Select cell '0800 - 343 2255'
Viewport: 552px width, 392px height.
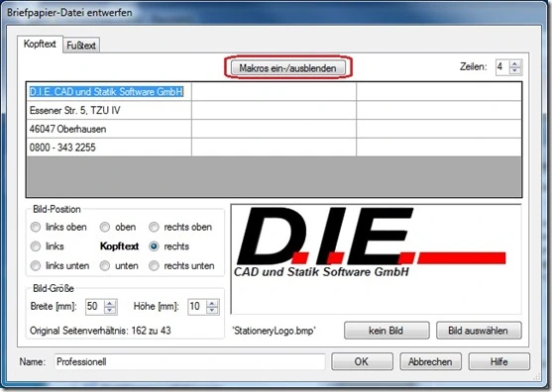point(109,147)
